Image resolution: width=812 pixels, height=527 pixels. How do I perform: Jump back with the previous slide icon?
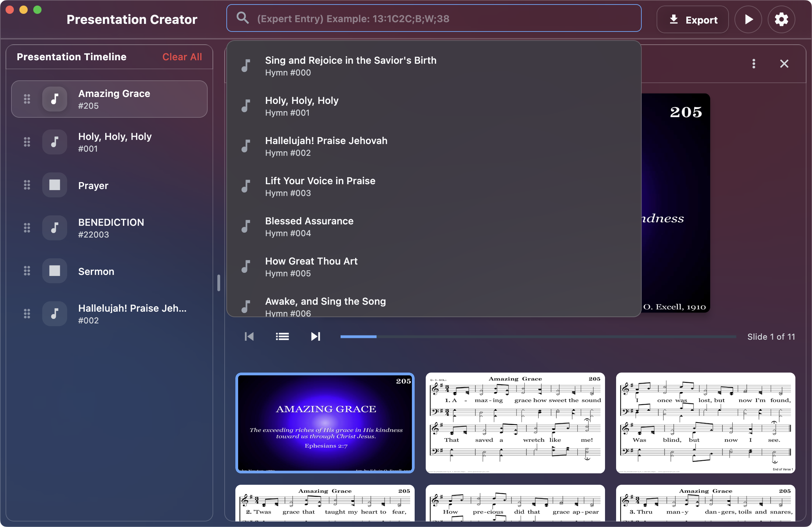coord(249,336)
